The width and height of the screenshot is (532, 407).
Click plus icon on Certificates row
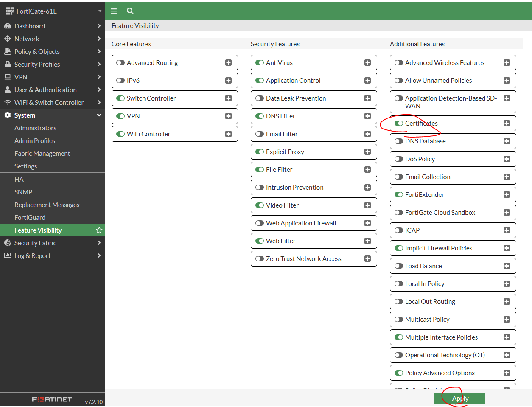click(507, 123)
